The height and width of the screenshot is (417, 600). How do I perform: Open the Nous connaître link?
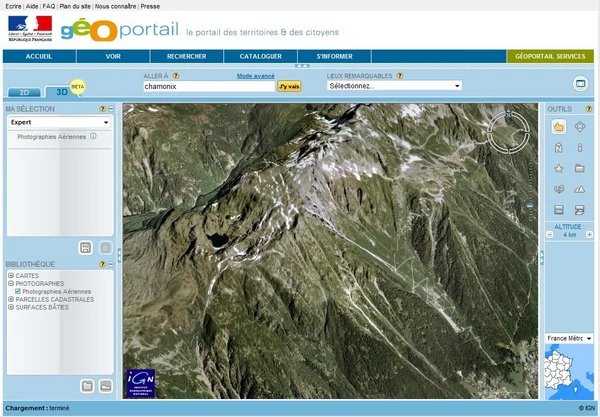[x=116, y=6]
